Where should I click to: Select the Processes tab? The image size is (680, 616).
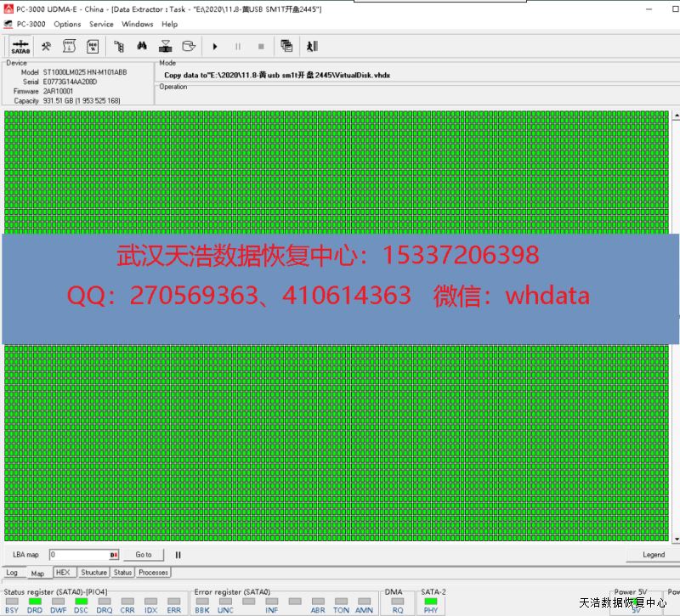[x=153, y=573]
